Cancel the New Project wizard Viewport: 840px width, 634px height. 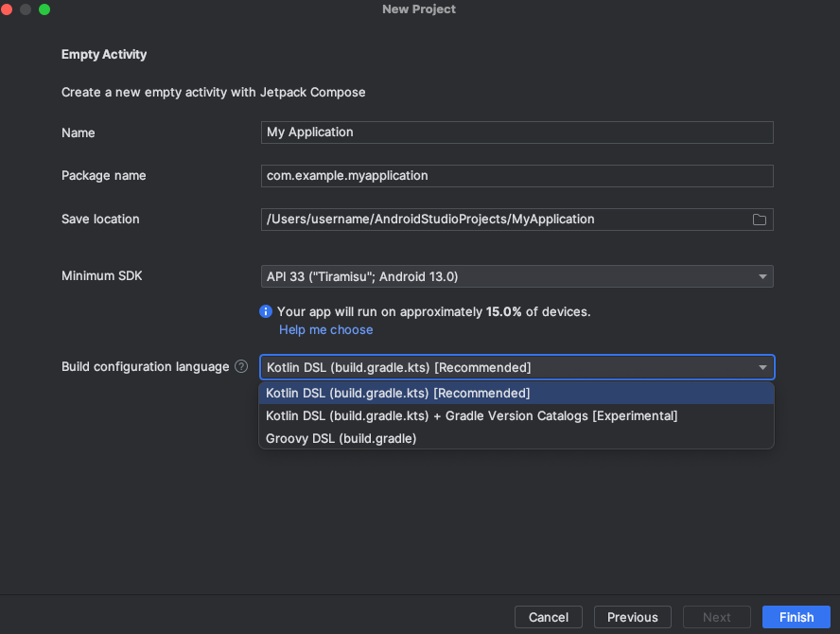coord(549,616)
